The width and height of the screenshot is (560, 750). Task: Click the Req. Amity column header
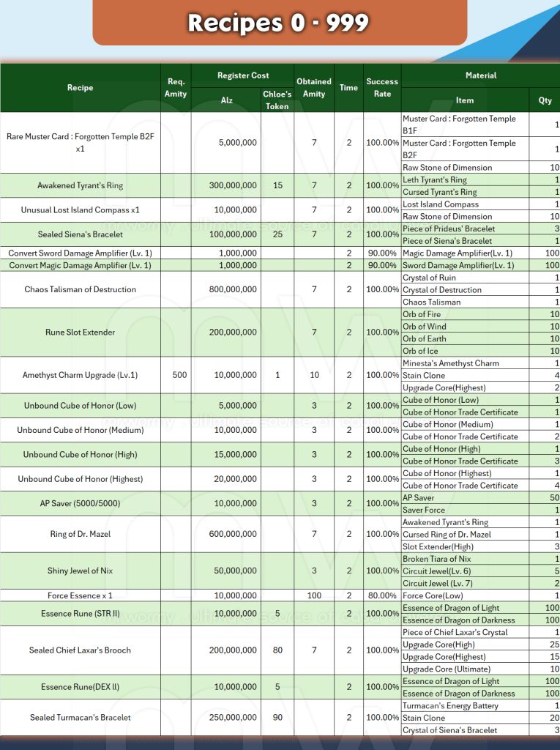[176, 88]
